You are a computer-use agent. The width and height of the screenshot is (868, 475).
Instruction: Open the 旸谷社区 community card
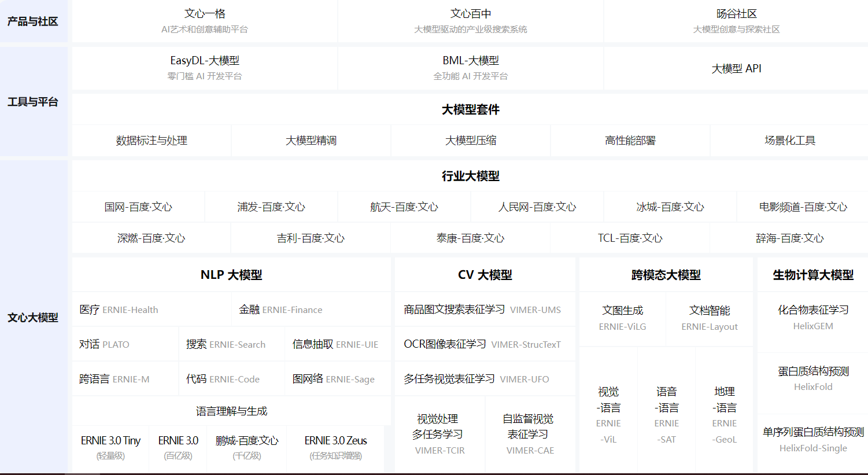coord(736,21)
